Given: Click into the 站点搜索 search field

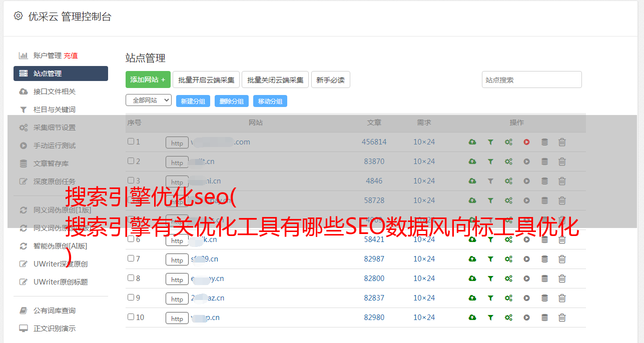Looking at the screenshot, I should coord(532,79).
